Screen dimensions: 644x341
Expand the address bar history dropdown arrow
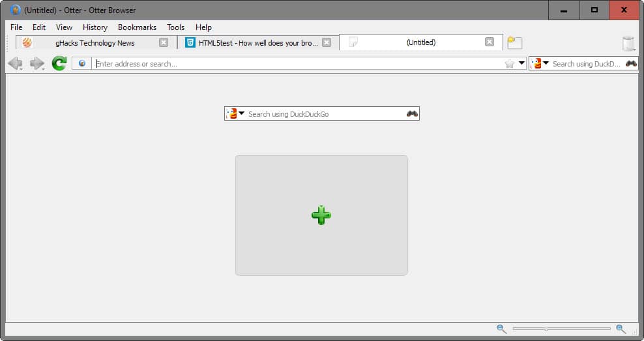[521, 64]
